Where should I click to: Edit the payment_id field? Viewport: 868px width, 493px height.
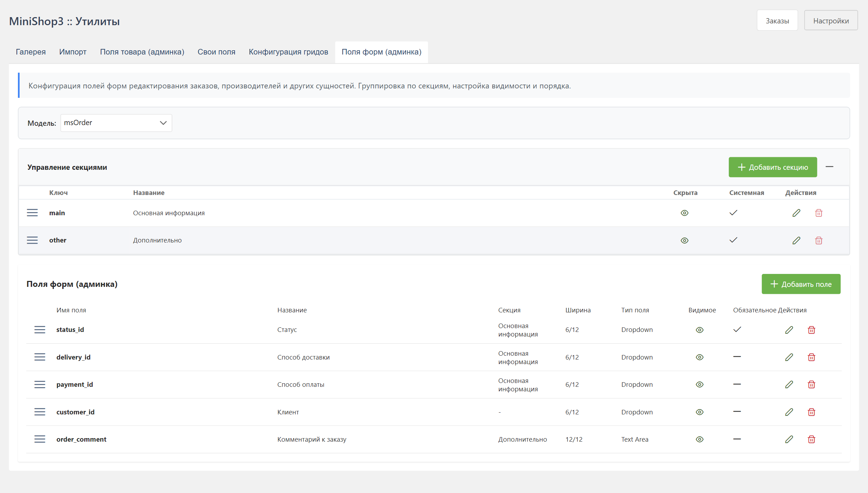point(789,384)
